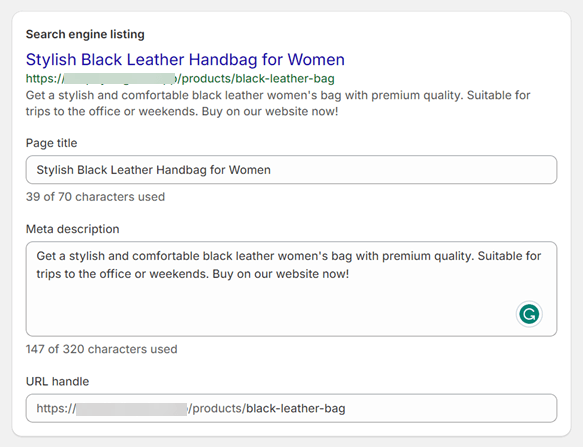Click the Search engine listing heading
This screenshot has width=583, height=448.
click(85, 34)
